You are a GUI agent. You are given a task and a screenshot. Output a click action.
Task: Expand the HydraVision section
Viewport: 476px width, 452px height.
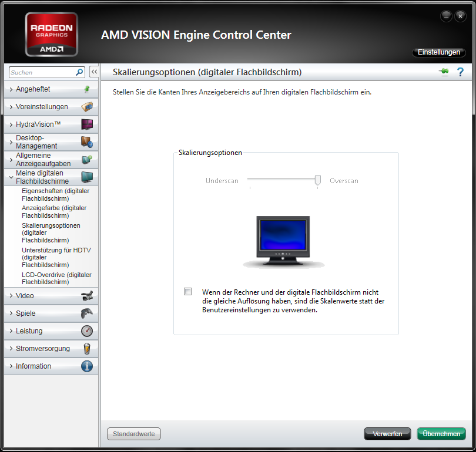coord(51,124)
